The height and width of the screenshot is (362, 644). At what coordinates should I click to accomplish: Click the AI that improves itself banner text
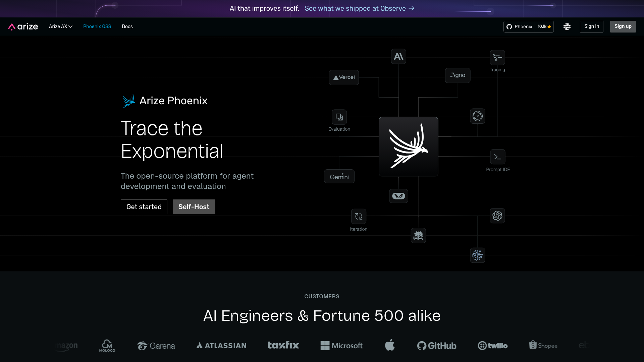tap(264, 8)
